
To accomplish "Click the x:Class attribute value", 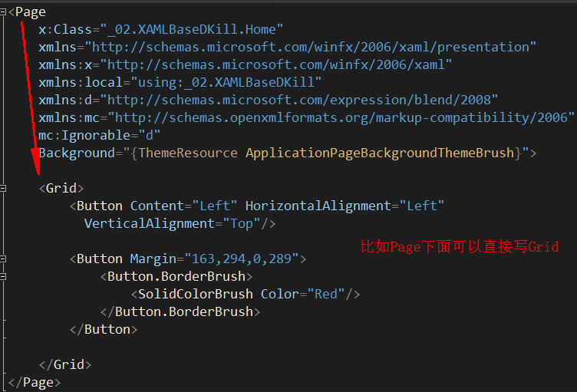I will 191,29.
